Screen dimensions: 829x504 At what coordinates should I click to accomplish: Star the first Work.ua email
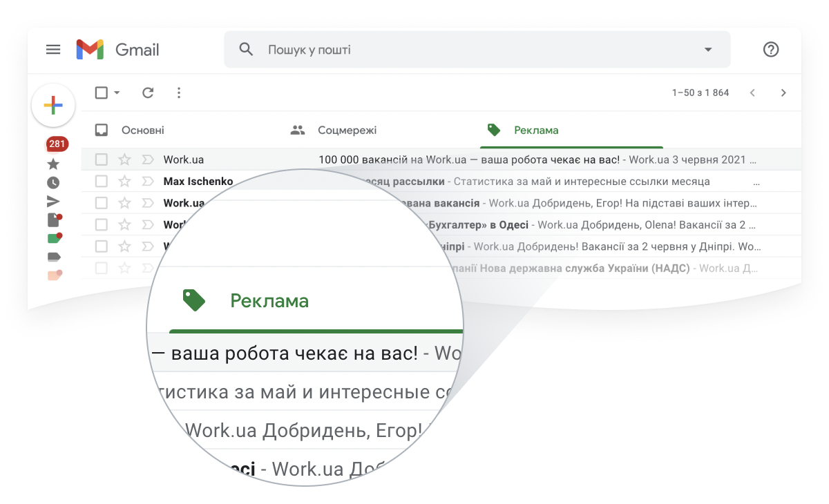[124, 159]
